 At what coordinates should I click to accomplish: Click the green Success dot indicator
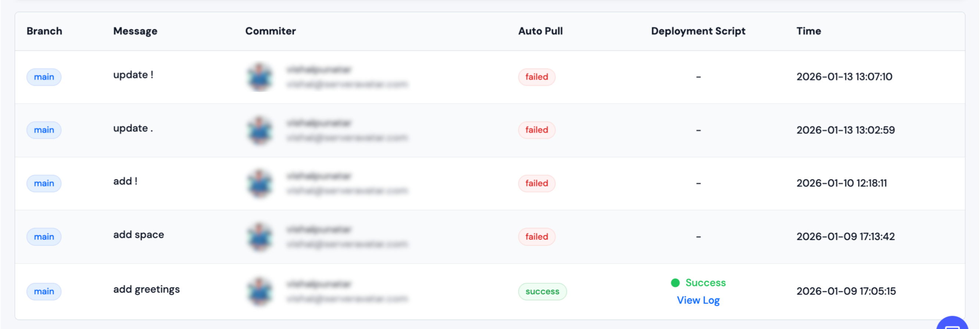click(x=675, y=283)
